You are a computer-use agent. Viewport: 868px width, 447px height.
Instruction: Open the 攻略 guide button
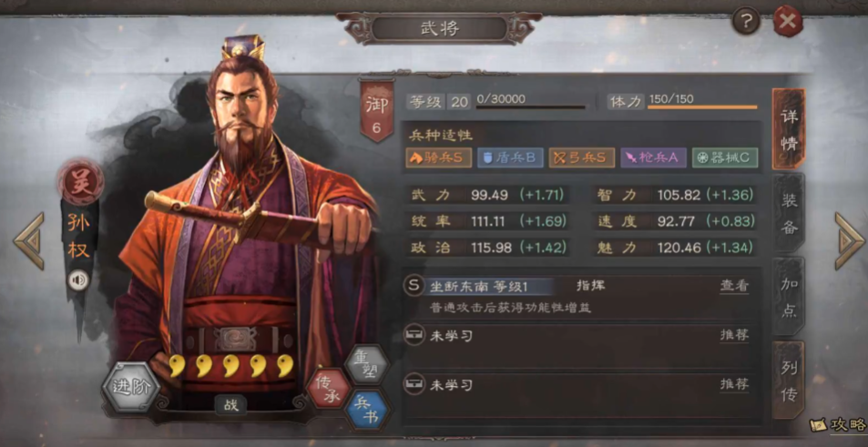pyautogui.click(x=838, y=425)
